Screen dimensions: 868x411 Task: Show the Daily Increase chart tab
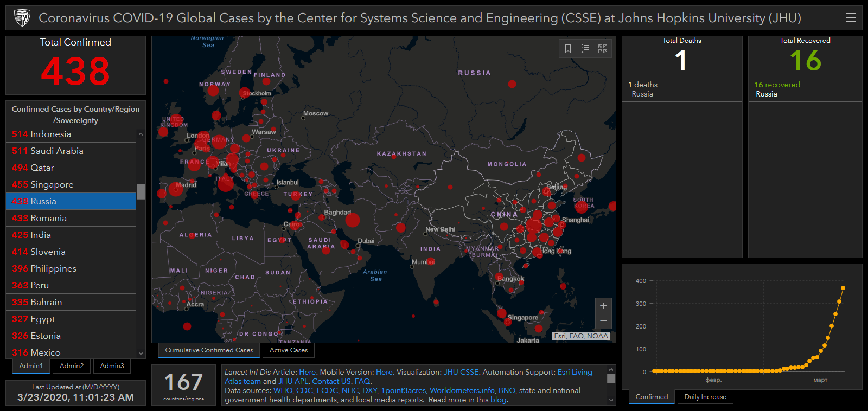(x=705, y=397)
